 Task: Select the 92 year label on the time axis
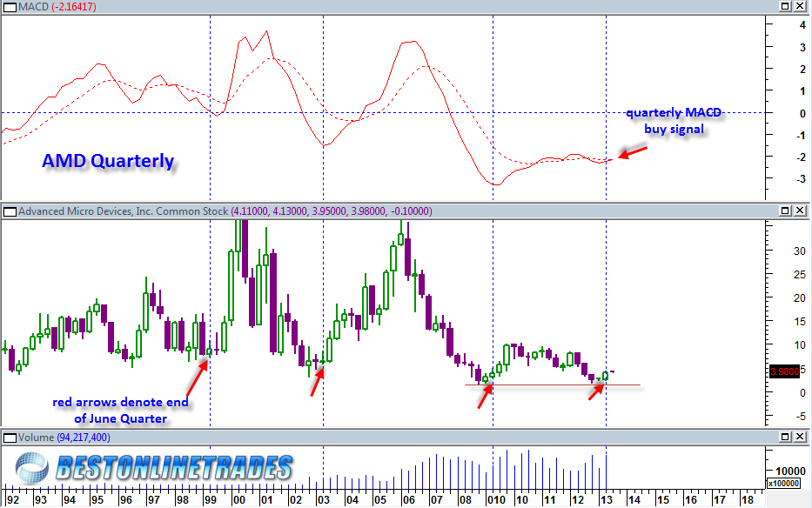click(x=12, y=500)
